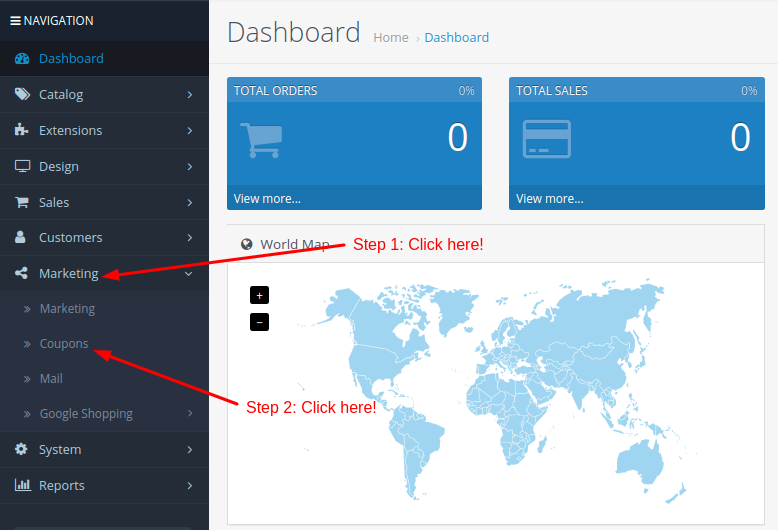Image resolution: width=778 pixels, height=530 pixels.
Task: Open the System menu item
Action: (104, 450)
